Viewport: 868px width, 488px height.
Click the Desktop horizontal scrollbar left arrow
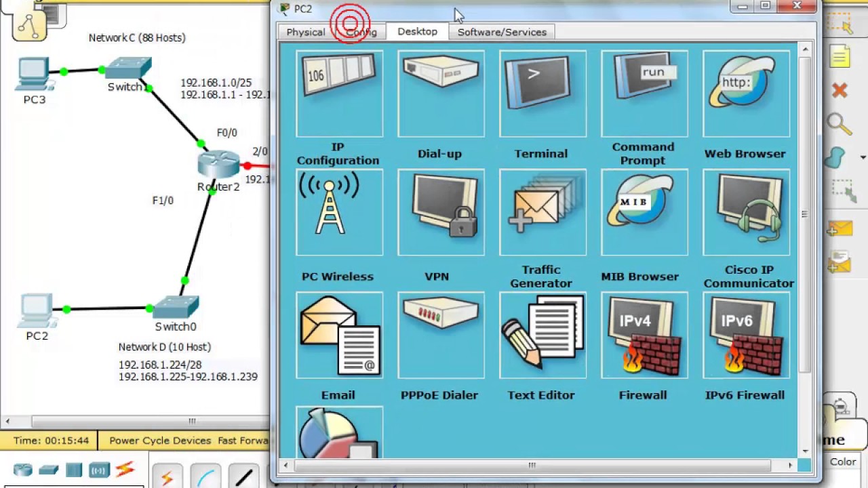[x=285, y=465]
